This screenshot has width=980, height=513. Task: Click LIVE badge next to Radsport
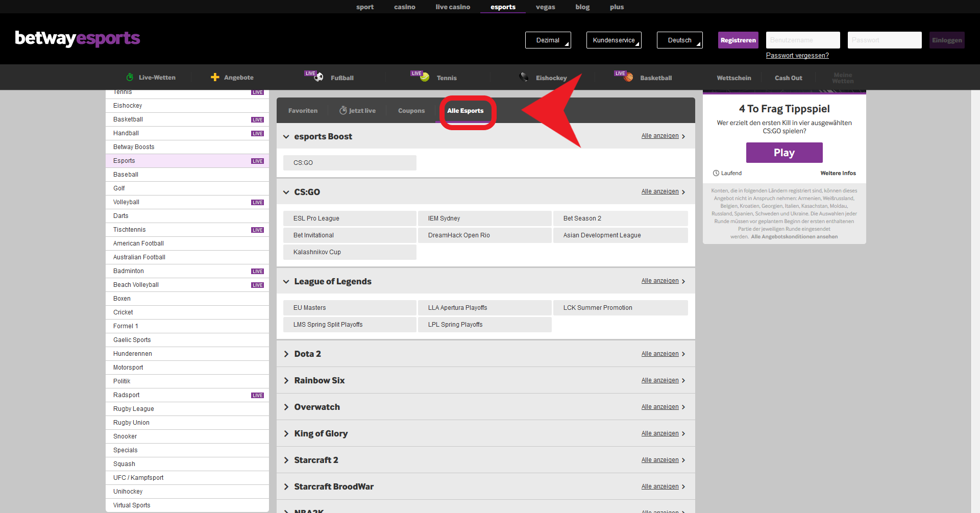point(258,395)
